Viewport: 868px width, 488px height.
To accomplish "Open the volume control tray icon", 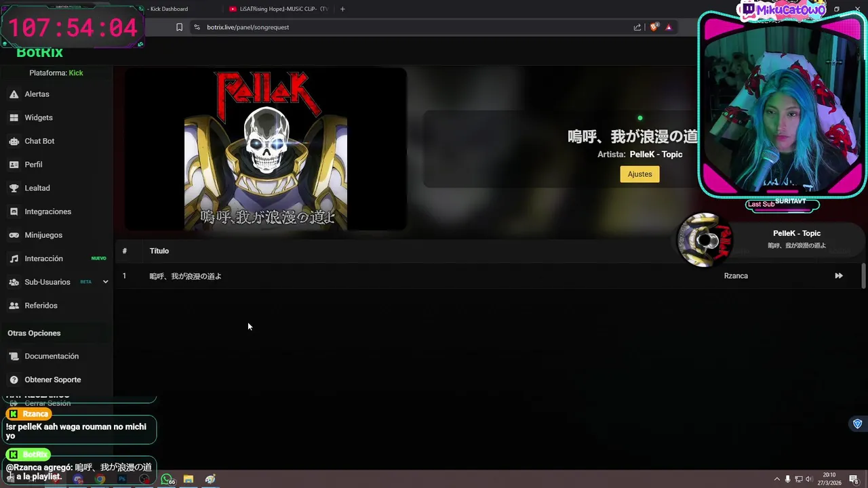I will point(808,479).
